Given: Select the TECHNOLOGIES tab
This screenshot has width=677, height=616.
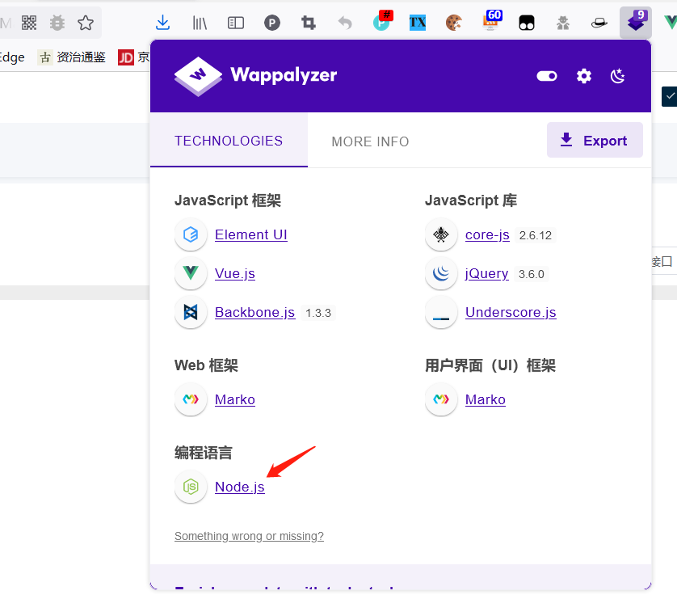Looking at the screenshot, I should pyautogui.click(x=228, y=141).
